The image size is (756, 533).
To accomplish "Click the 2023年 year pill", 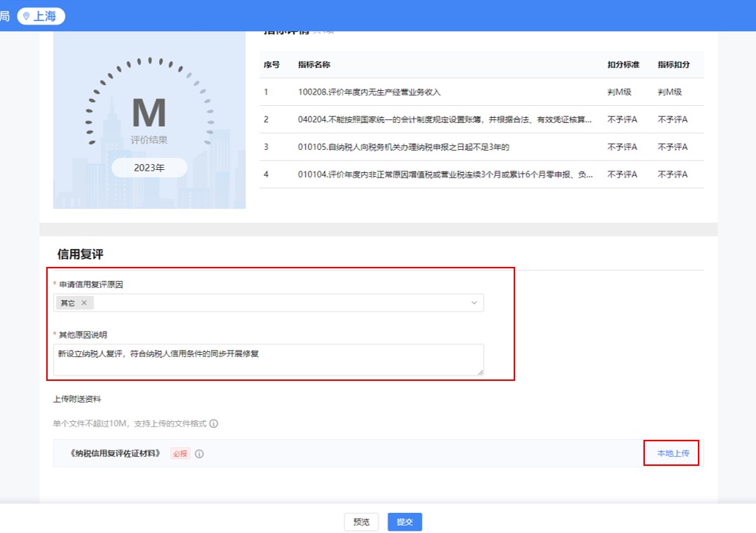I will pyautogui.click(x=149, y=168).
